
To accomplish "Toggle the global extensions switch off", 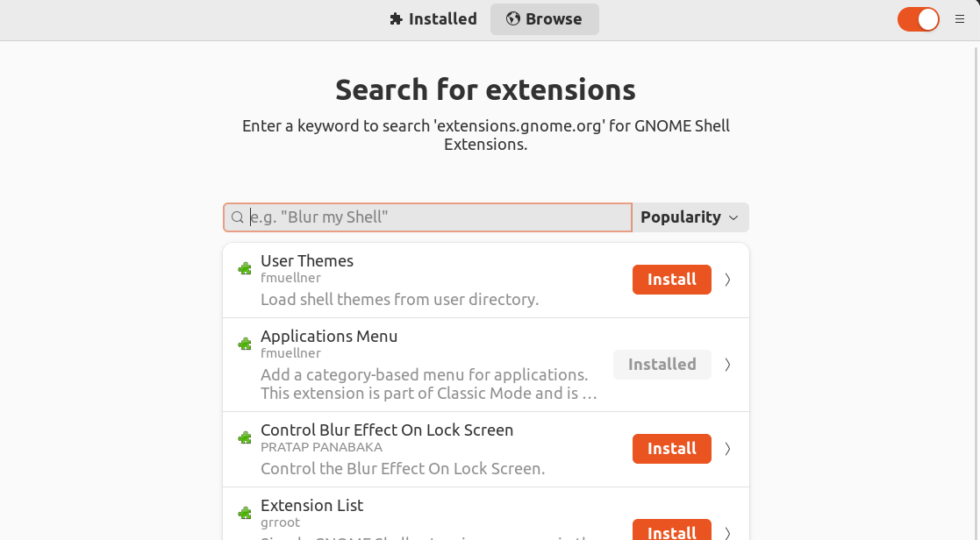I will 918,19.
